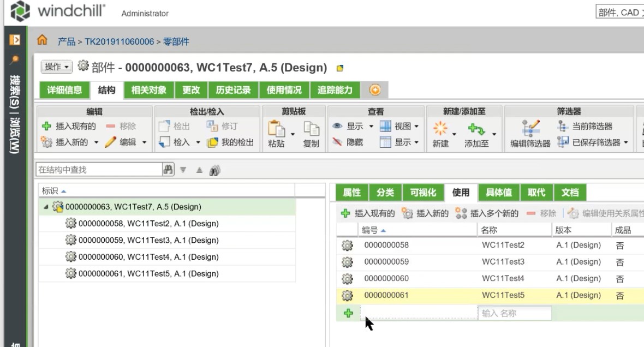
Task: Click 零部件 breadcrumb link
Action: (x=176, y=41)
